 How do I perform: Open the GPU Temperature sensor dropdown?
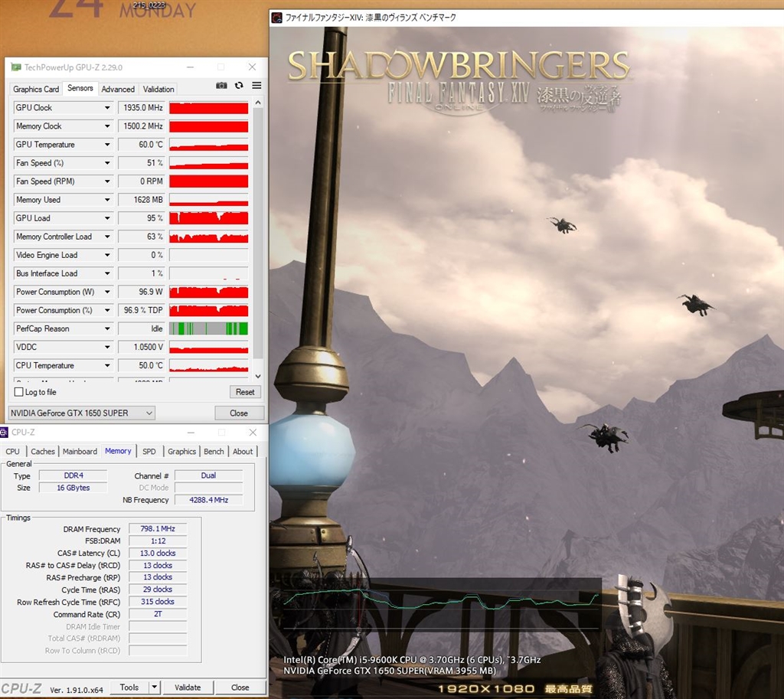107,145
